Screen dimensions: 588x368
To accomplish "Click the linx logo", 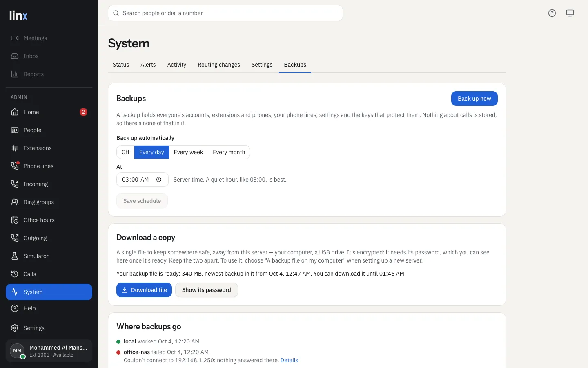I will tap(18, 15).
